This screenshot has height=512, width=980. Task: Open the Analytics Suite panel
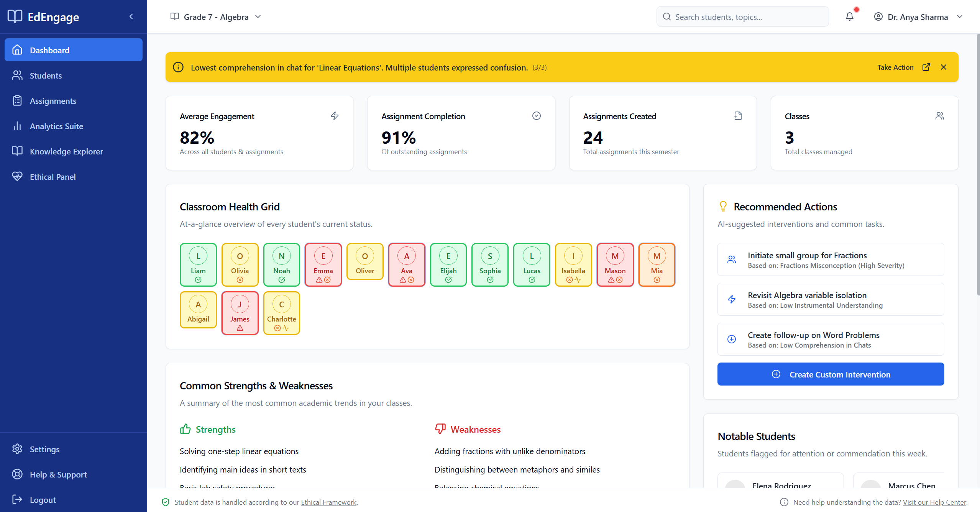point(56,126)
